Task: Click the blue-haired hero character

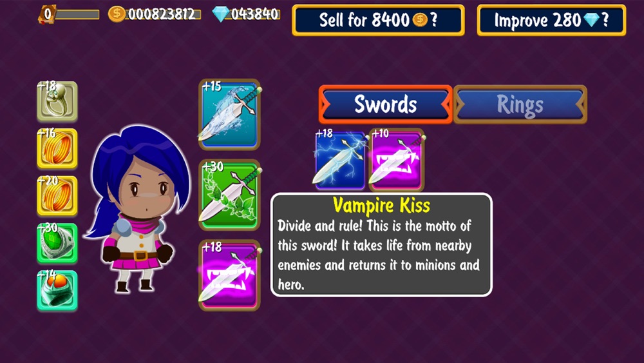Action: pos(137,209)
